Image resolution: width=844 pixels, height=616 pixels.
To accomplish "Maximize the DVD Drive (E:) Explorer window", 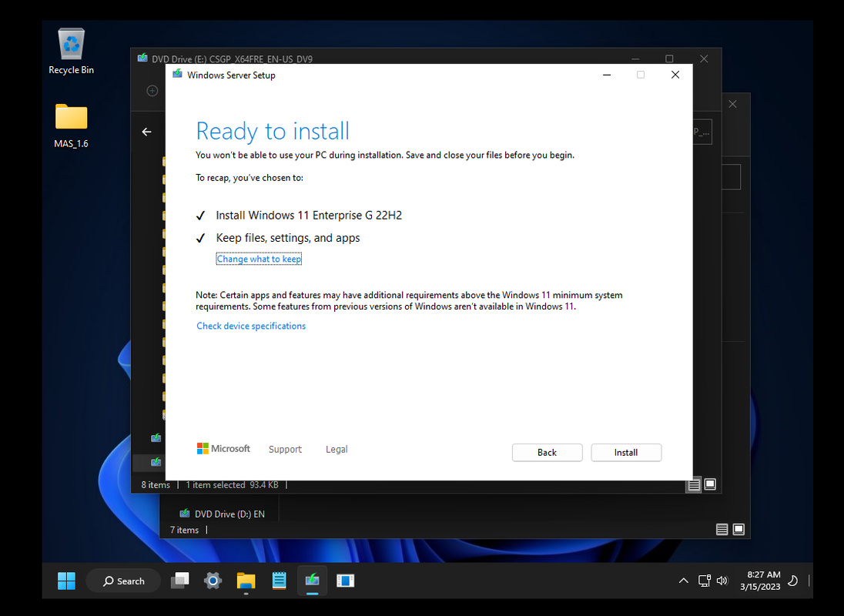I will [669, 59].
